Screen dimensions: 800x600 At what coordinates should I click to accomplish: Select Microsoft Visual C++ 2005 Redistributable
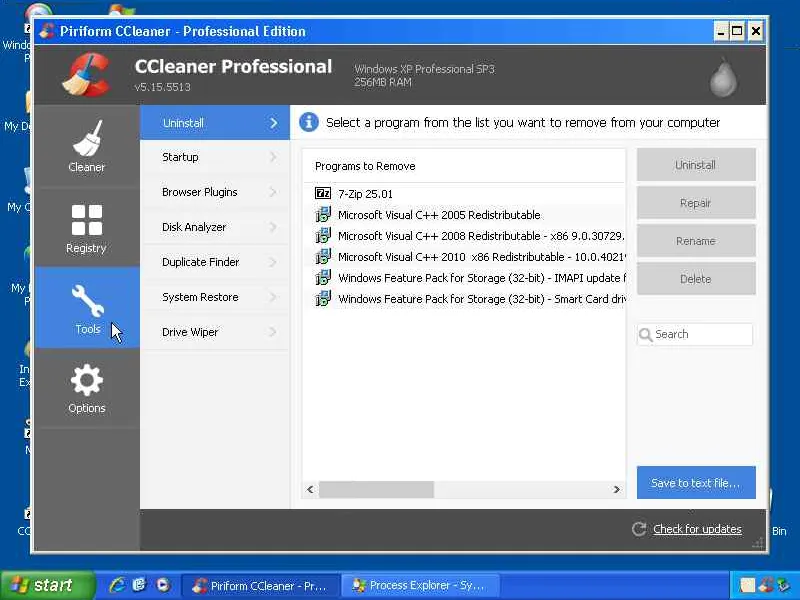(463, 215)
